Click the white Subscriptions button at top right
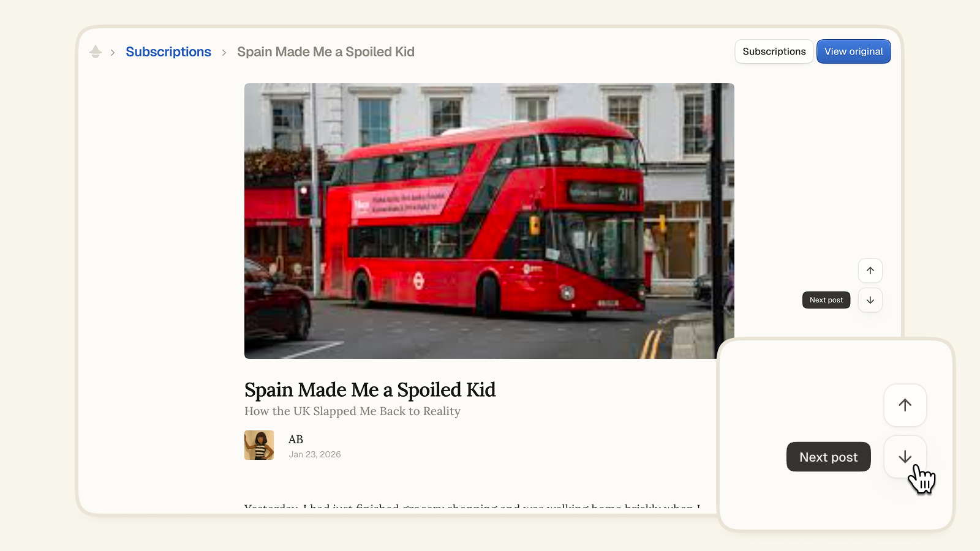Viewport: 980px width, 551px height. (x=774, y=51)
